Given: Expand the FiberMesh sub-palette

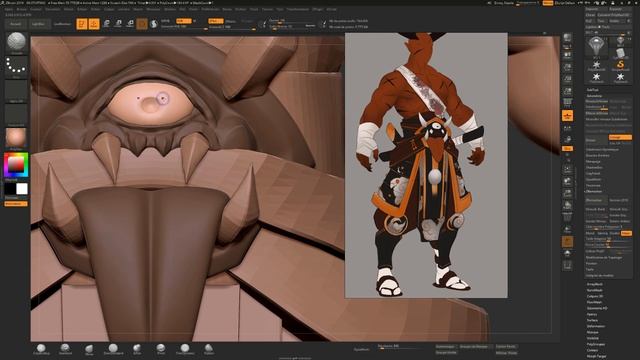Looking at the screenshot, I should 594,302.
